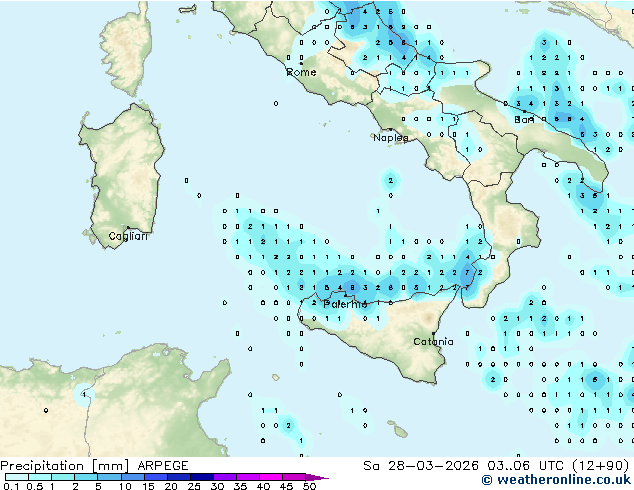634x490 pixels.
Task: Click the Naples city label
Action: click(391, 138)
